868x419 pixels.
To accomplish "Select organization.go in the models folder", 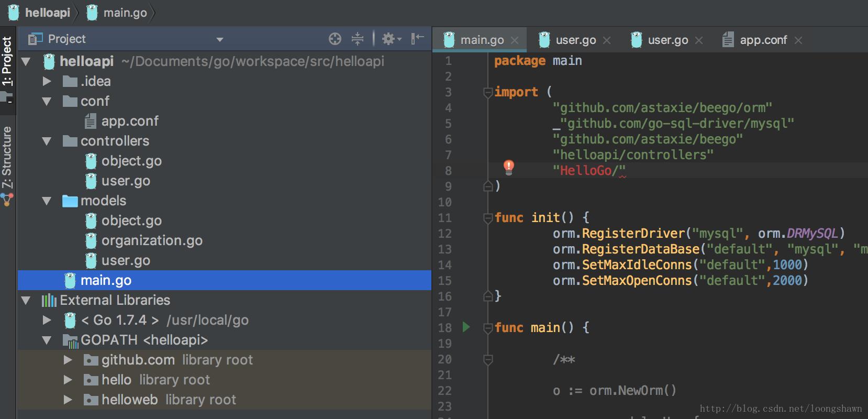I will pyautogui.click(x=151, y=240).
